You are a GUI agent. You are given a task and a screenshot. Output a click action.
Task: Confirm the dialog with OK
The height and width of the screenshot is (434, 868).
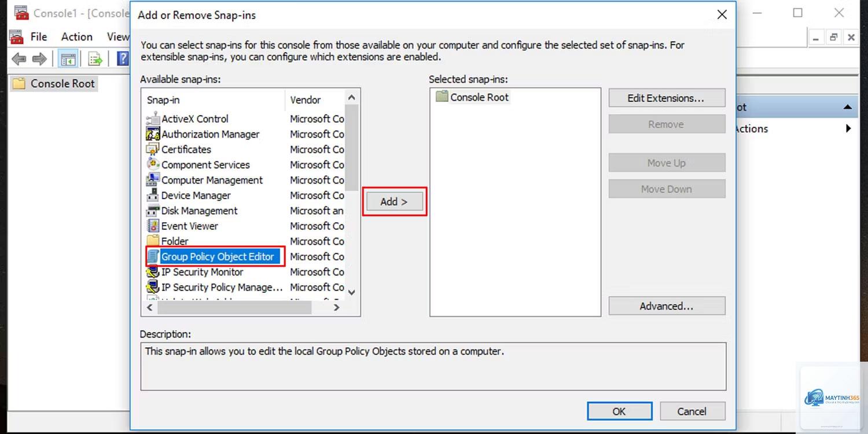pyautogui.click(x=619, y=411)
